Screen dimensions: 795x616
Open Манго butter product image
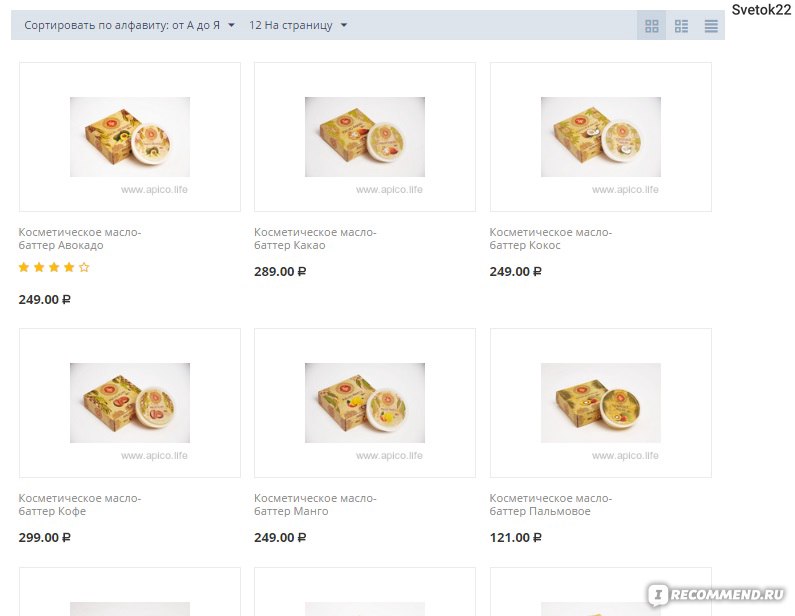coord(365,403)
